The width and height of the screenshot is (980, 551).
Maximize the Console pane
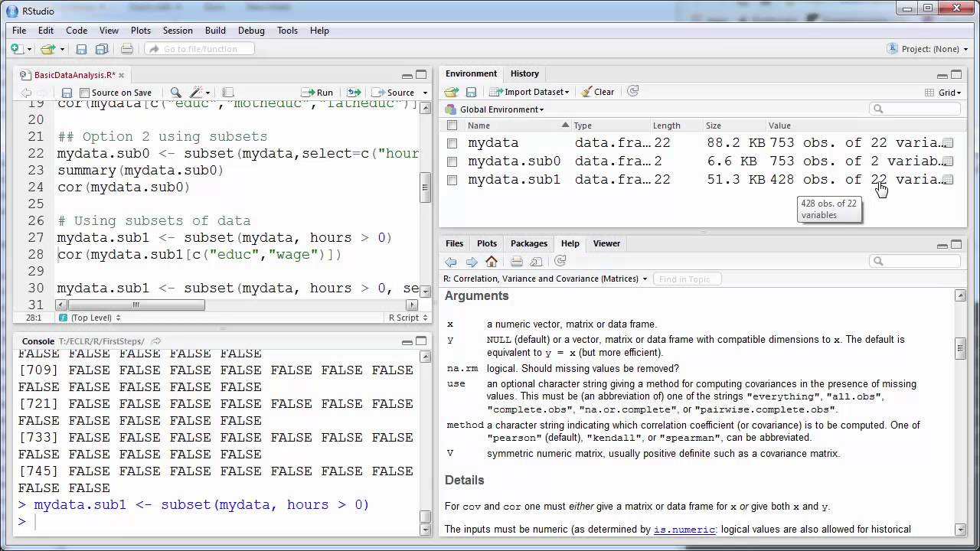tap(421, 341)
